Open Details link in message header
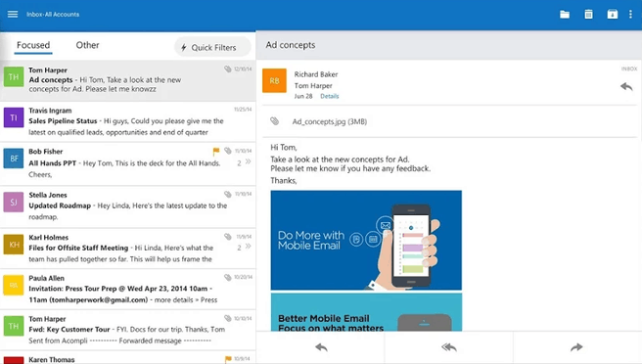 tap(329, 96)
